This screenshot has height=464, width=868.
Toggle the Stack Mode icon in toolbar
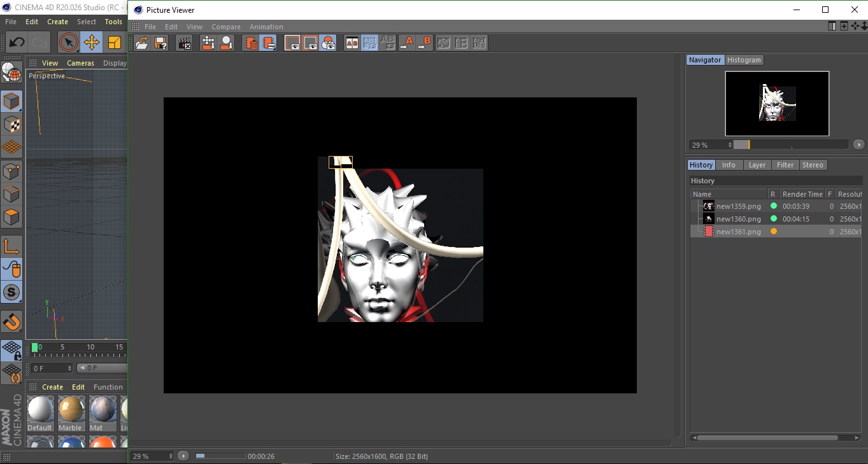pos(269,43)
